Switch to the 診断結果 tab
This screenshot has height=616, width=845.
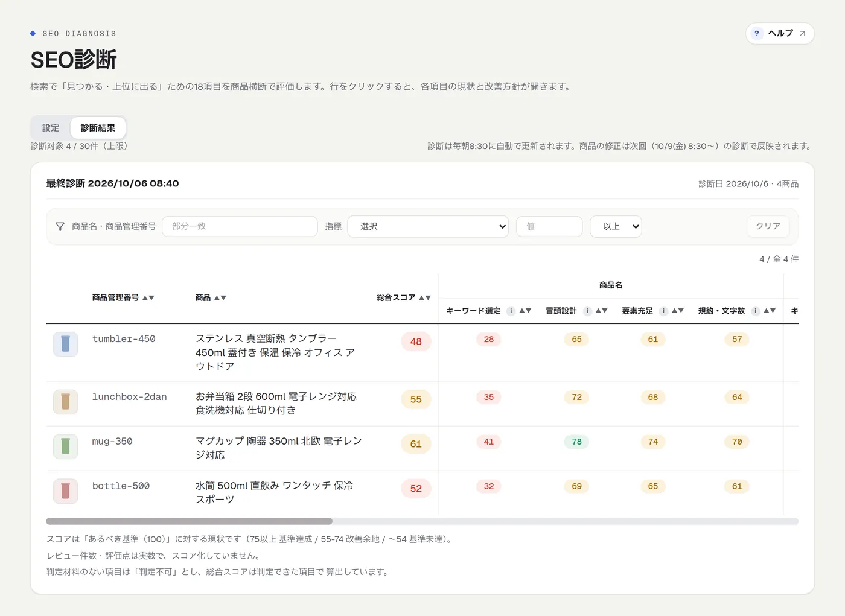pyautogui.click(x=98, y=128)
